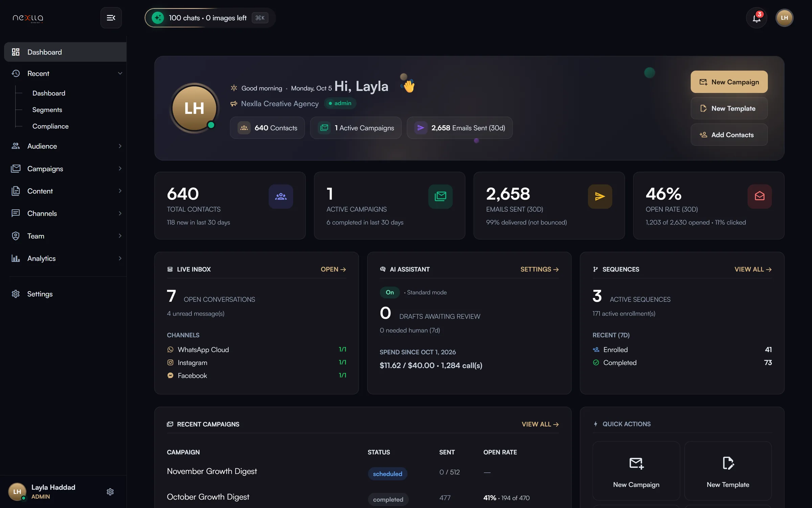Click the waving hand emoji next to greeting

click(409, 86)
